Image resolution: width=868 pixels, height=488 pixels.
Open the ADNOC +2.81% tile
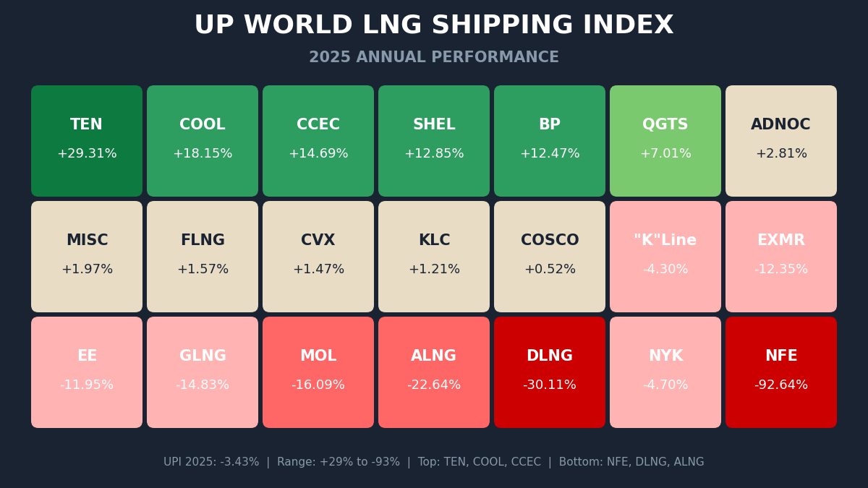pos(781,141)
